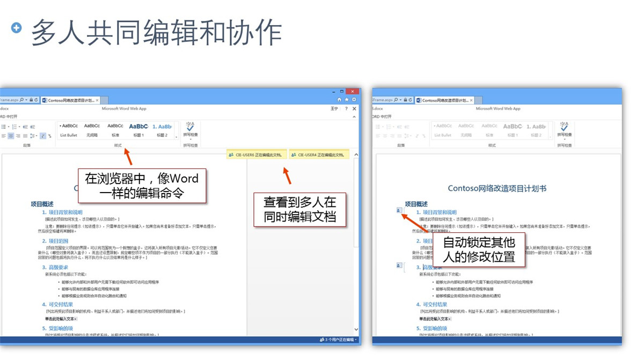Click address bar refresh icon in right browser

pyautogui.click(x=410, y=100)
